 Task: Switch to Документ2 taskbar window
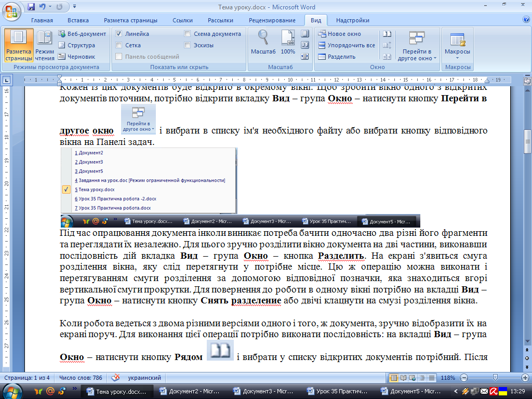(x=190, y=392)
